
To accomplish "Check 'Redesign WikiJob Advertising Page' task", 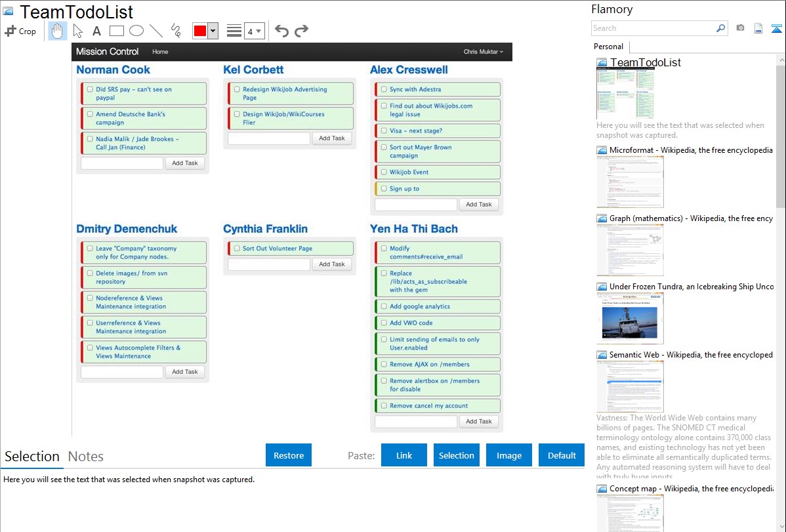I will click(x=237, y=89).
